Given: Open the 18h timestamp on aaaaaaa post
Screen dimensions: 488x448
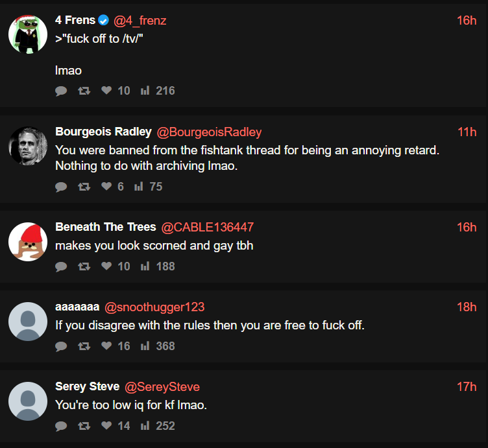Looking at the screenshot, I should [467, 307].
